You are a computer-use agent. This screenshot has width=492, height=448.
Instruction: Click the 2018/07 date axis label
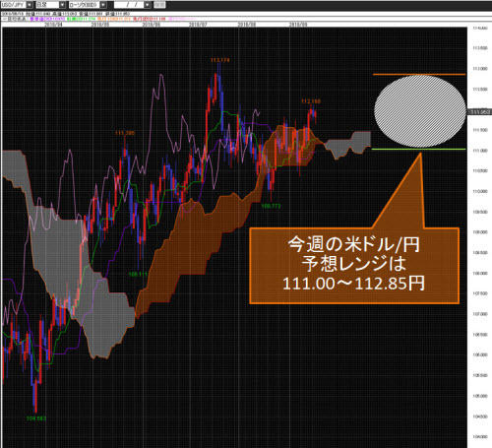198,25
